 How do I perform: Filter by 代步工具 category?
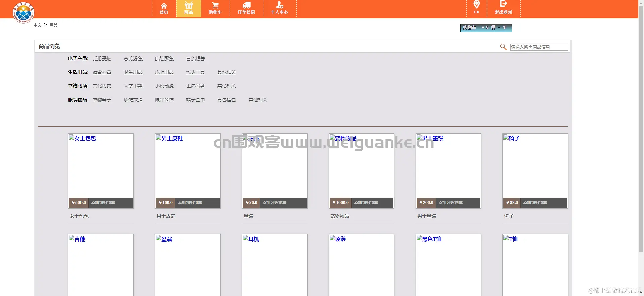[x=196, y=72]
